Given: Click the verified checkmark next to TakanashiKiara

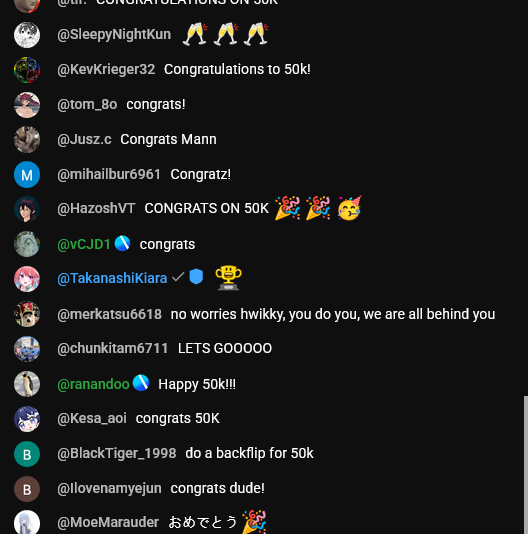Looking at the screenshot, I should click(178, 277).
